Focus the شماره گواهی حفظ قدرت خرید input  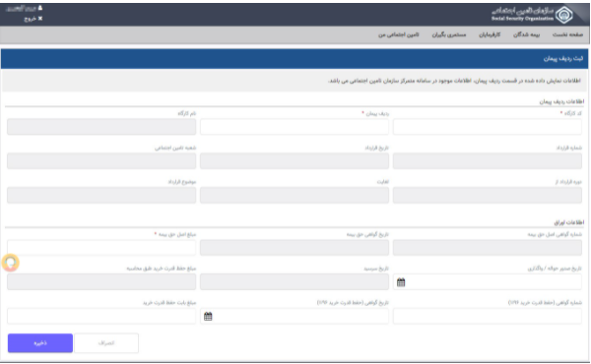point(488,316)
